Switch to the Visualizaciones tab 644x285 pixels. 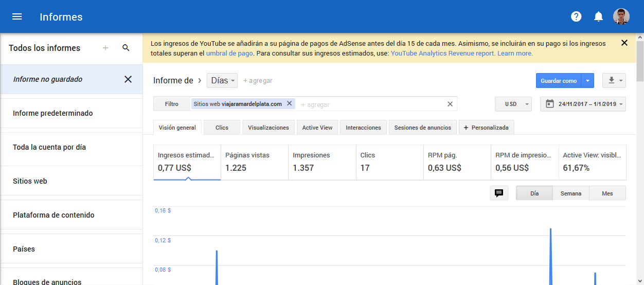pos(269,128)
